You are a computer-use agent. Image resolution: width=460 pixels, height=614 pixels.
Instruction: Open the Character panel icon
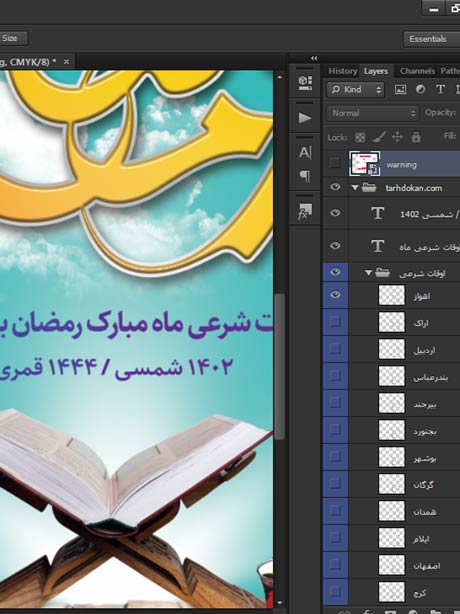click(x=305, y=152)
